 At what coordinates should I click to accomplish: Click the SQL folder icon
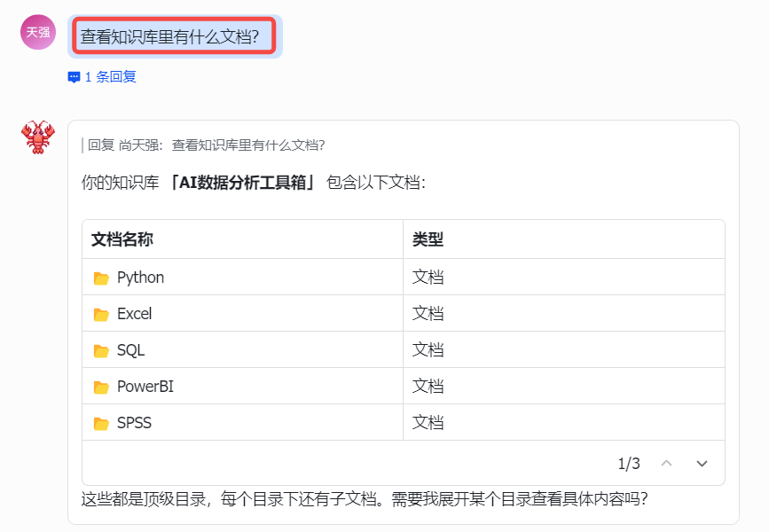pyautogui.click(x=101, y=351)
